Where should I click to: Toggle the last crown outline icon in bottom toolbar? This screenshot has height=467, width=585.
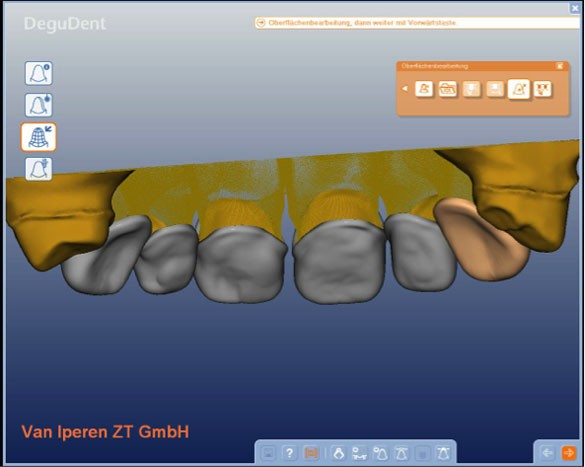click(444, 453)
